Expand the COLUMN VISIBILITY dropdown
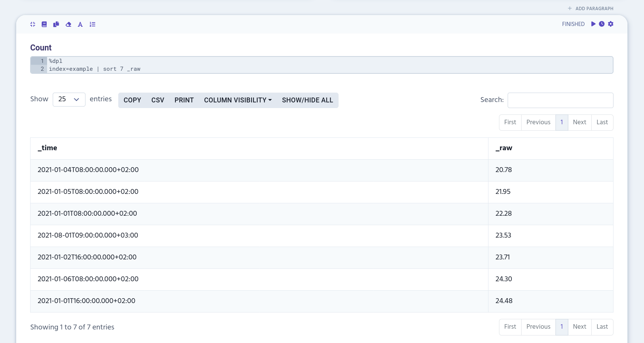Image resolution: width=644 pixels, height=343 pixels. 238,100
